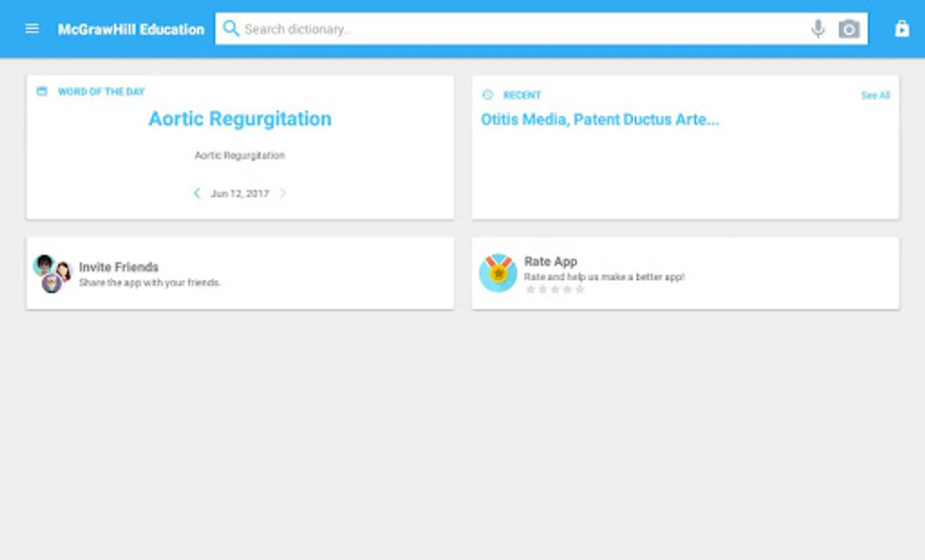Click 'Rate and help us make a better app' text
This screenshot has width=925, height=560.
click(x=604, y=277)
